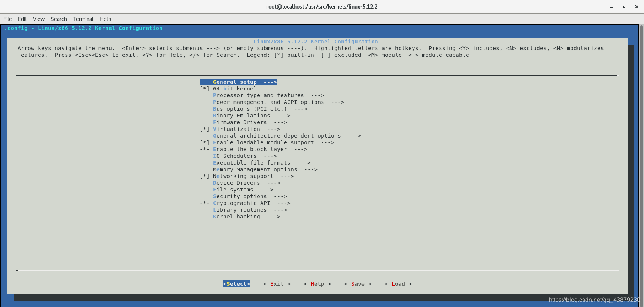The width and height of the screenshot is (644, 307).
Task: Open the Help menu
Action: (105, 19)
